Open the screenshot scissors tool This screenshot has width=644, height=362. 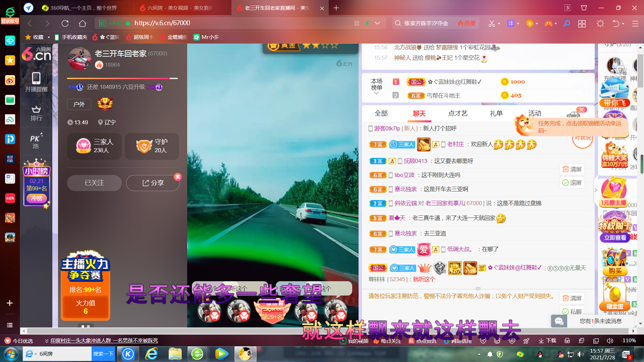[492, 23]
